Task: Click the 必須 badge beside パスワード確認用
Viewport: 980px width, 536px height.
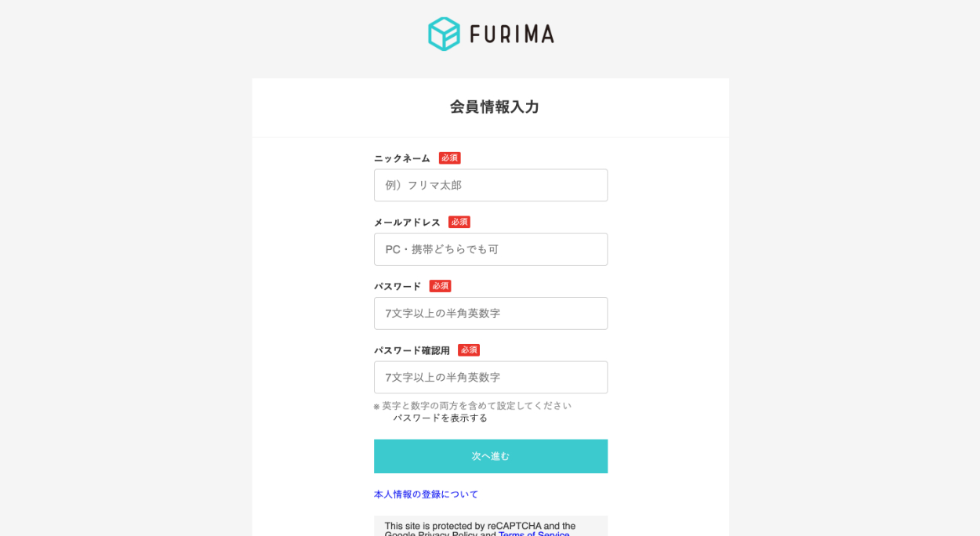Action: coord(469,351)
